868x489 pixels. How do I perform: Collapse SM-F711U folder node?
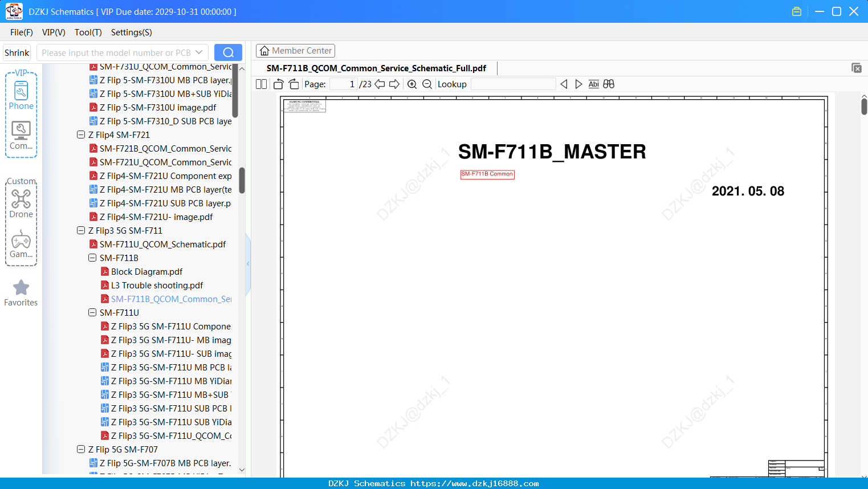(92, 313)
